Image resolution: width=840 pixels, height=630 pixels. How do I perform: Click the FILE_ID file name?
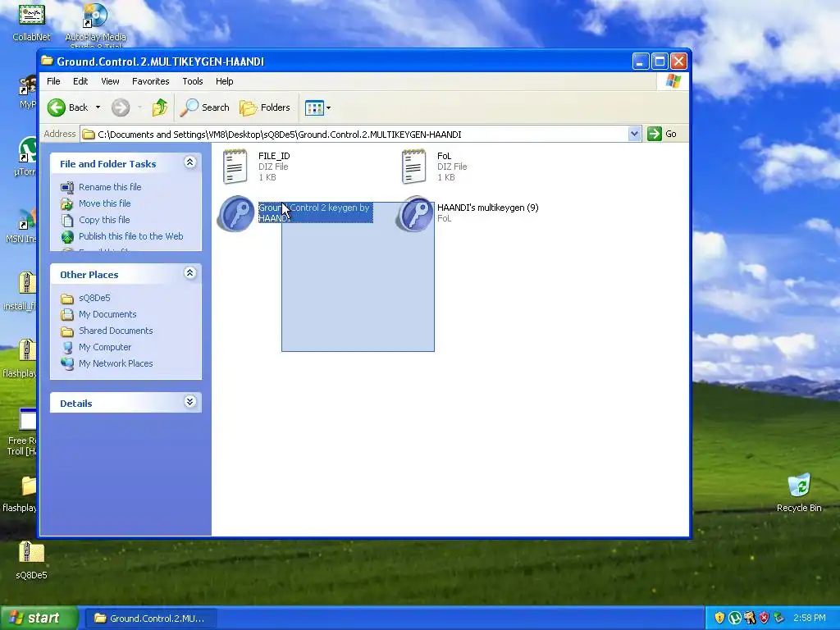[x=274, y=156]
